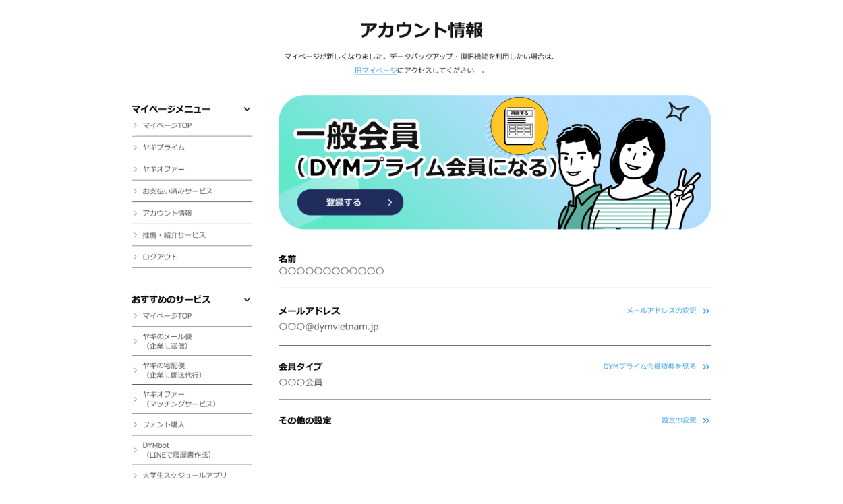Click chevron icon next to ログアウト
The width and height of the screenshot is (843, 504).
pos(135,257)
